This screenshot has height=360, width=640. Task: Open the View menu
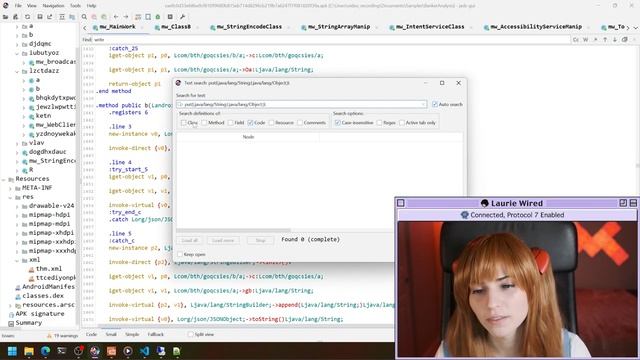(31, 6)
